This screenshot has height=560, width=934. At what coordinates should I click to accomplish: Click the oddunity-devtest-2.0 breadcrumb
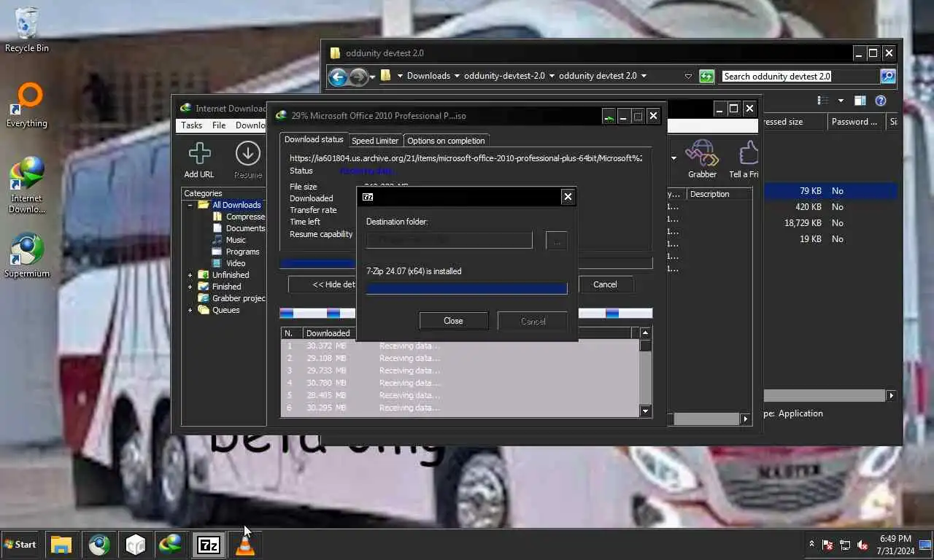(504, 76)
